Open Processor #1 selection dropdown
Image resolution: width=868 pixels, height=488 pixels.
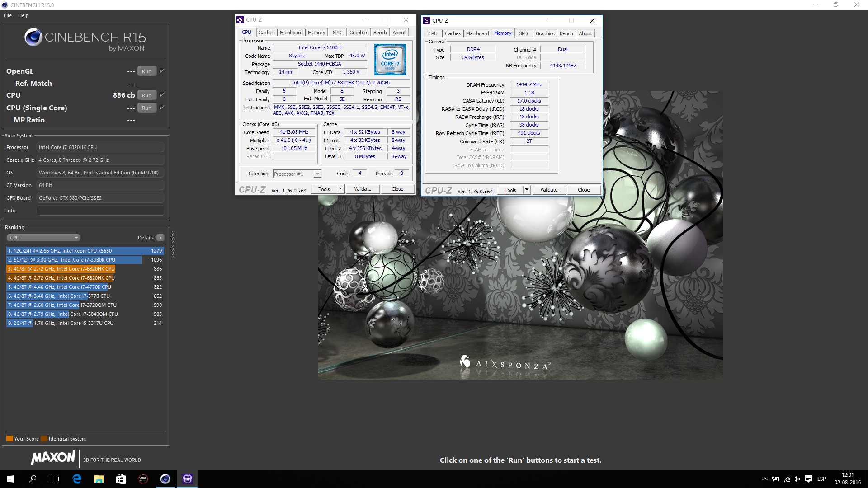[297, 174]
